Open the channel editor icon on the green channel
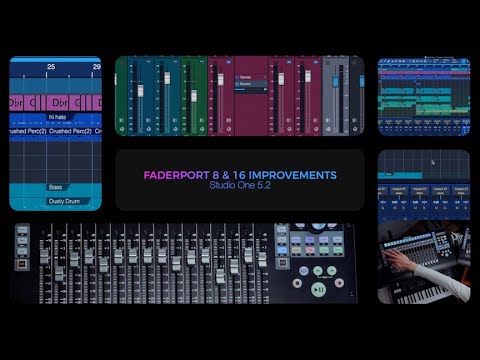This screenshot has width=480, height=360. coord(202,120)
